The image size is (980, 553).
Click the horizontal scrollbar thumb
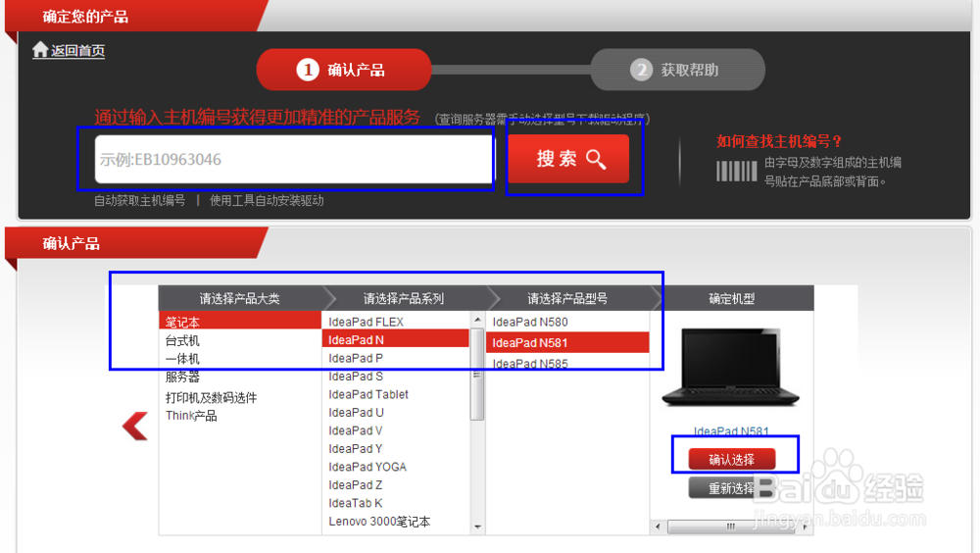(731, 527)
